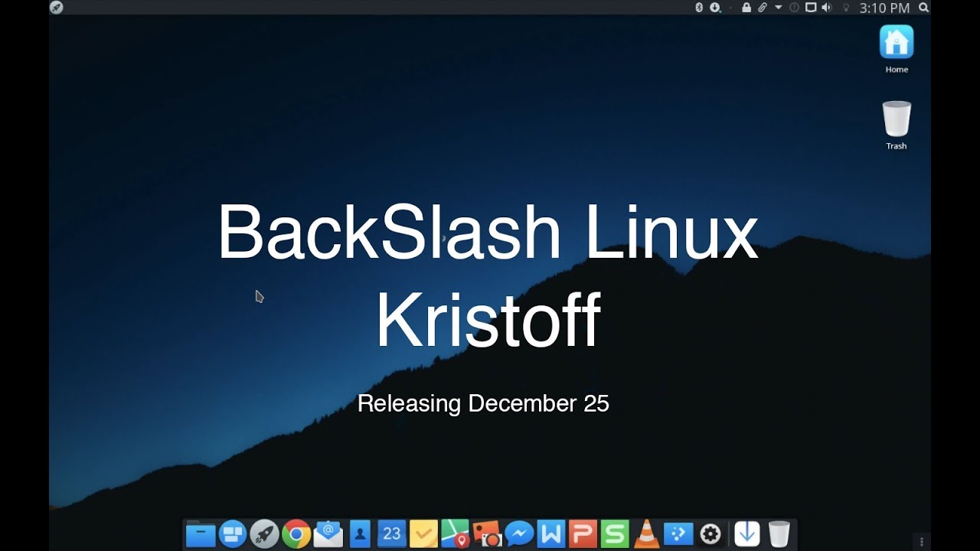Open the blue dotted-arrow app in dock
Screen dimensions: 980x551
(x=678, y=533)
